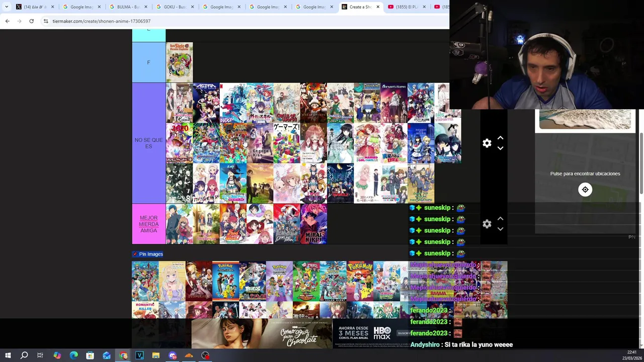The image size is (644, 362).
Task: Click Andyshiro's chat message
Action: click(x=461, y=344)
